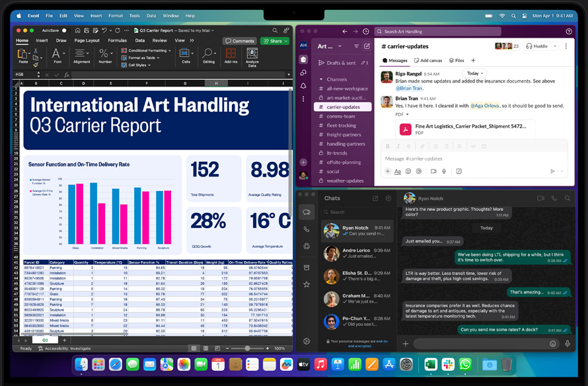
Task: Switch to the Formulas ribbon tab
Action: (x=118, y=40)
